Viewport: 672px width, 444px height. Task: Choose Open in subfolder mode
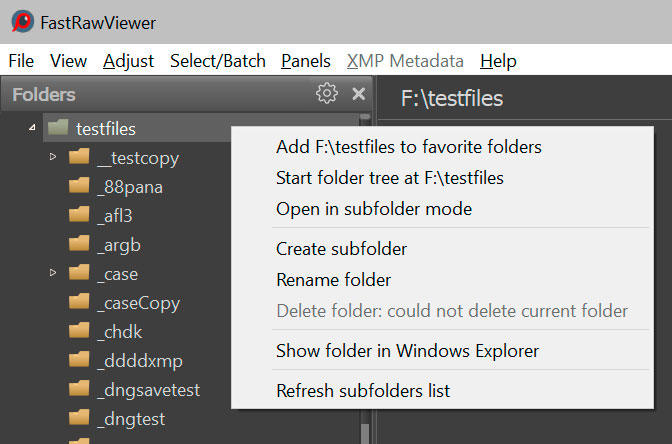(x=373, y=209)
